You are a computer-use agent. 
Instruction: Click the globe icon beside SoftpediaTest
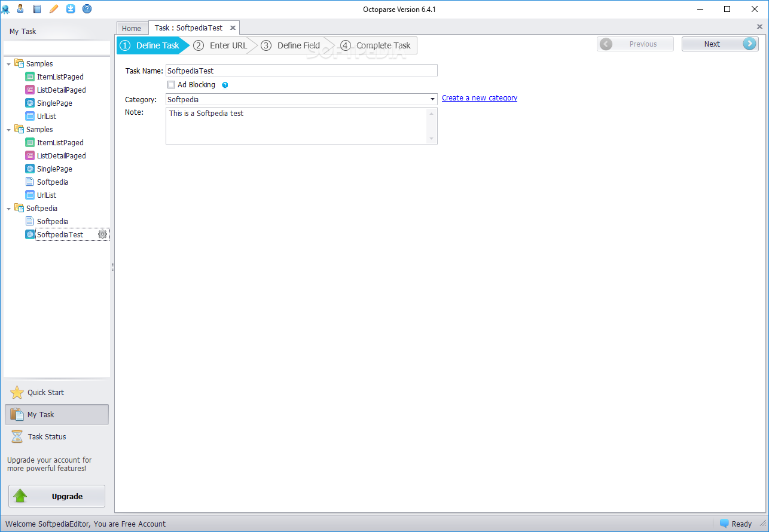point(30,234)
